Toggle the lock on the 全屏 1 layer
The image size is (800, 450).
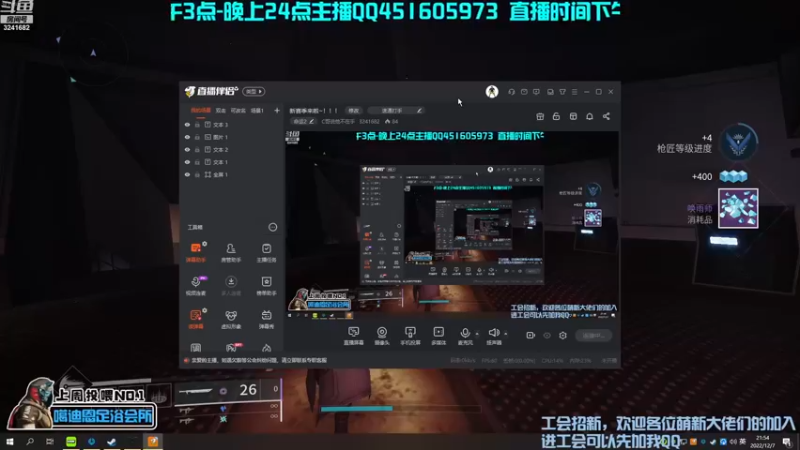(197, 174)
